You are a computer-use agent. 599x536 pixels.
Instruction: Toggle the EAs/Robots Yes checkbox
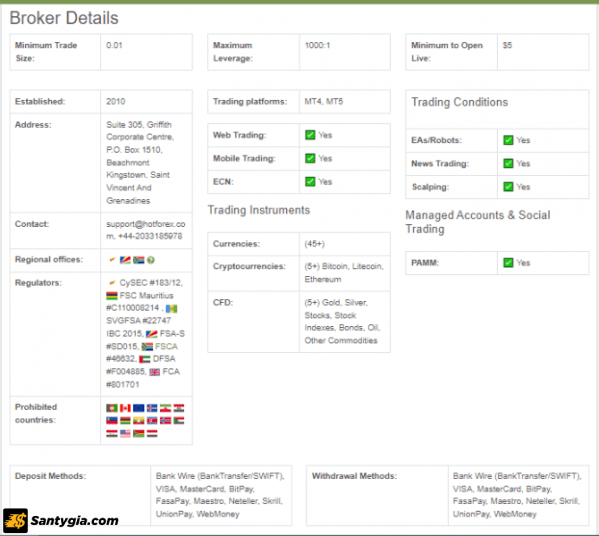point(508,140)
